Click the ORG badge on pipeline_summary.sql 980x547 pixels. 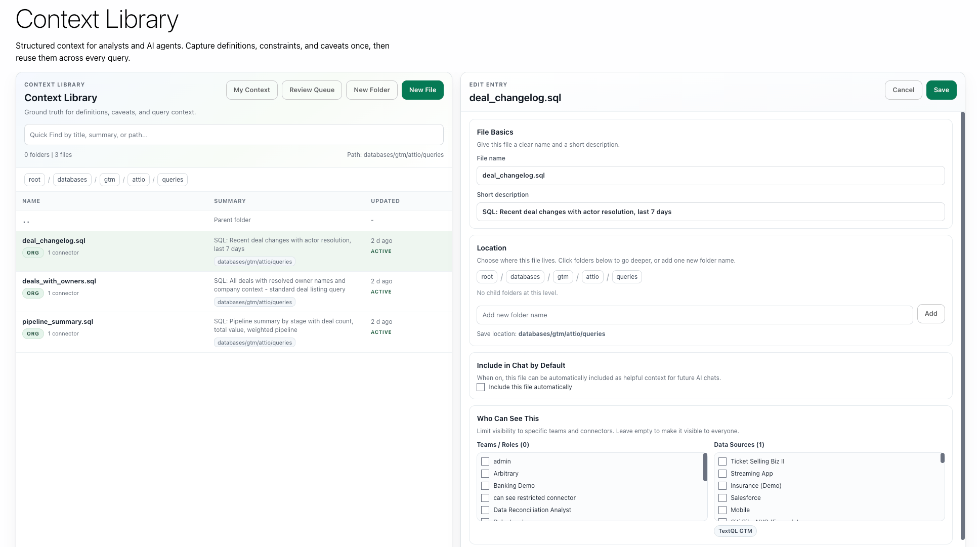(x=33, y=334)
